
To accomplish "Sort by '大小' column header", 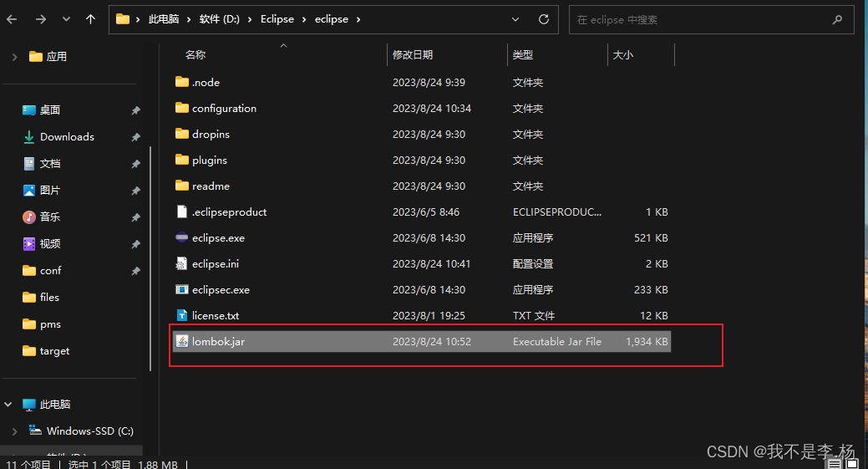I will coord(622,55).
